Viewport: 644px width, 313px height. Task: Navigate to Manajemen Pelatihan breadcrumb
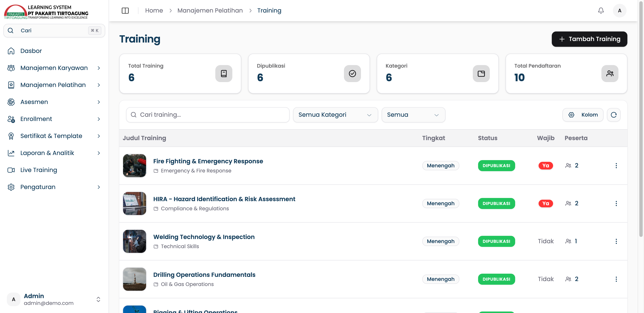point(210,10)
